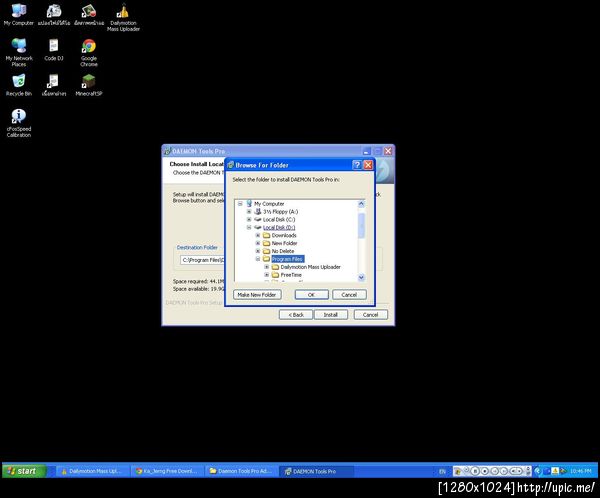600x498 pixels.
Task: Open the Dailymotion Mass Uploader desktop shortcut
Action: tap(123, 18)
